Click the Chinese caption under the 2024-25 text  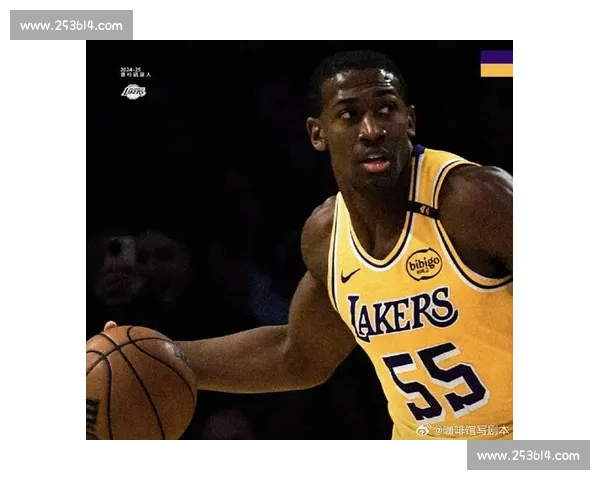(135, 75)
